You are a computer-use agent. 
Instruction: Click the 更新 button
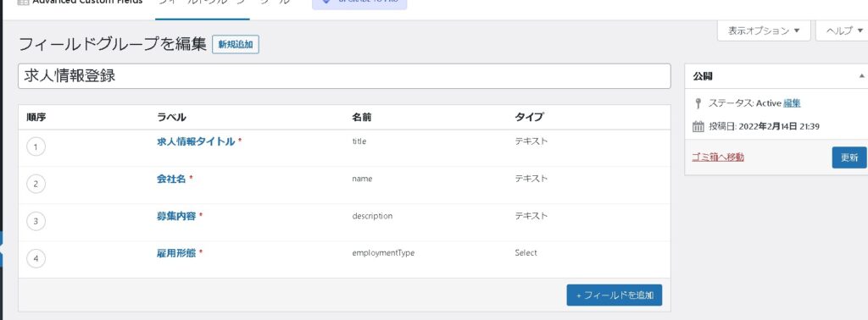[849, 157]
